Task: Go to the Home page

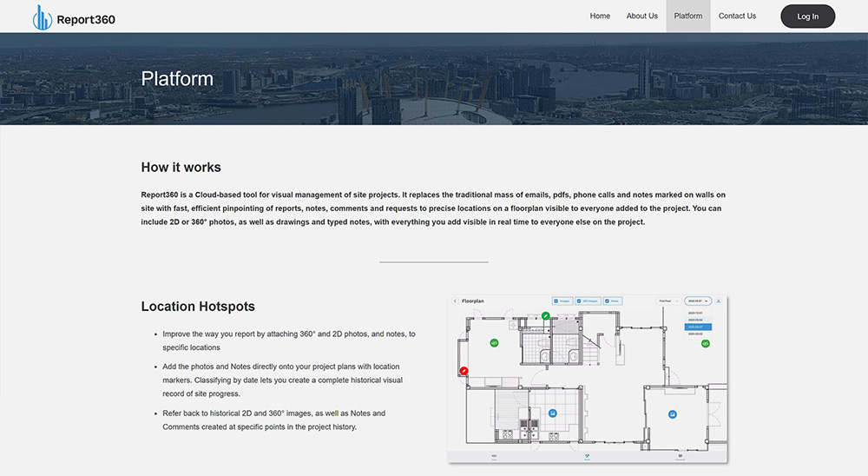Action: (600, 17)
